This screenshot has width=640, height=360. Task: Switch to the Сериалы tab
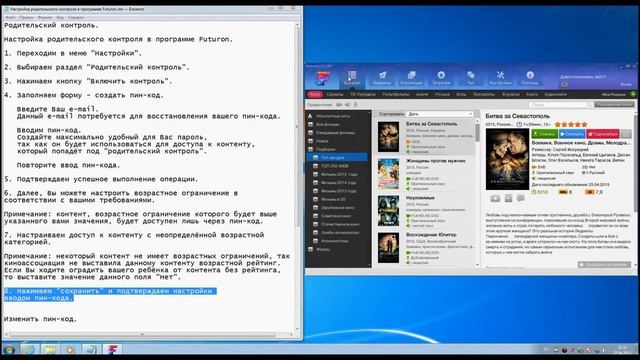pyautogui.click(x=335, y=94)
